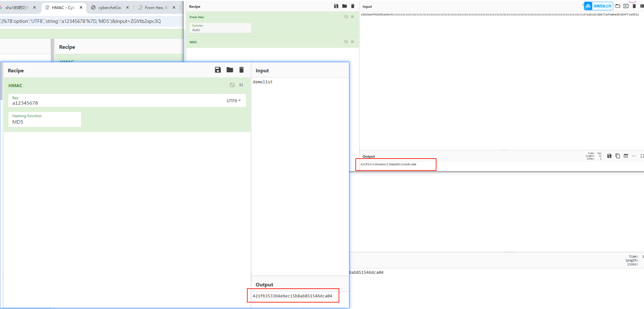The image size is (644, 309).
Task: Switch to the cyberchef.io browser tab
Action: tap(109, 7)
